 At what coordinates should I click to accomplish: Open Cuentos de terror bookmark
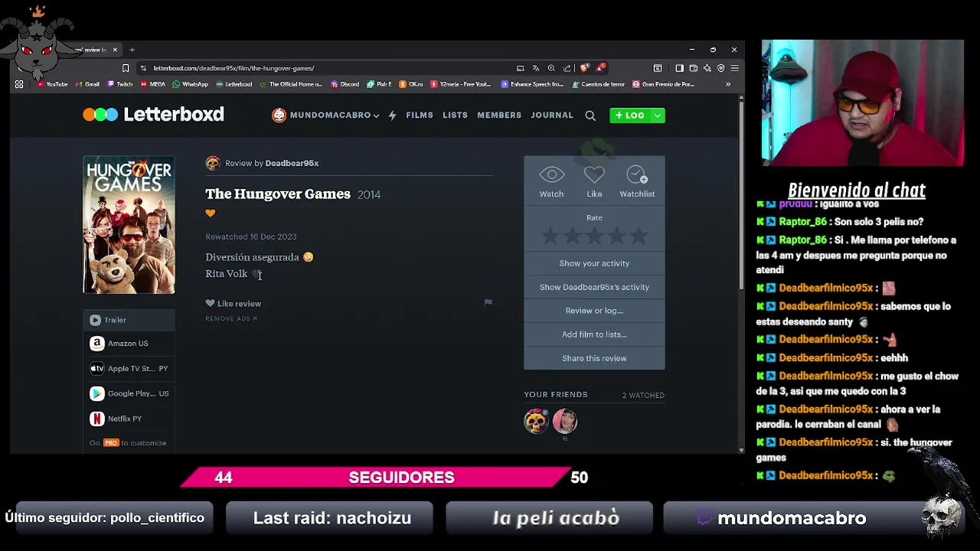coord(598,84)
